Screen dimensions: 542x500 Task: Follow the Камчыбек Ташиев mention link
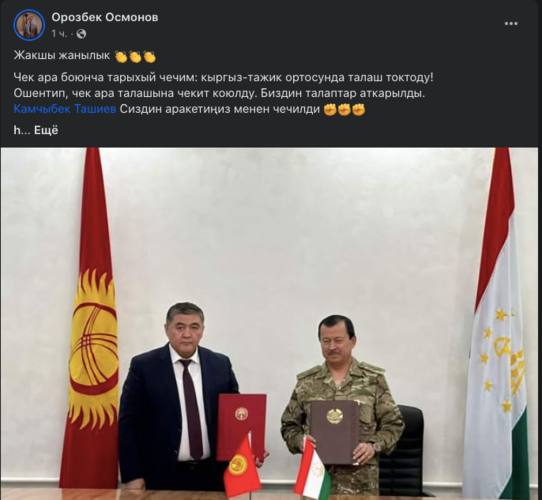(x=65, y=109)
